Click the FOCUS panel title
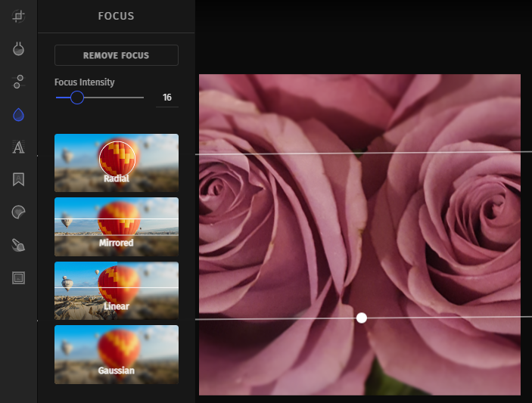This screenshot has width=532, height=403. pyautogui.click(x=116, y=16)
